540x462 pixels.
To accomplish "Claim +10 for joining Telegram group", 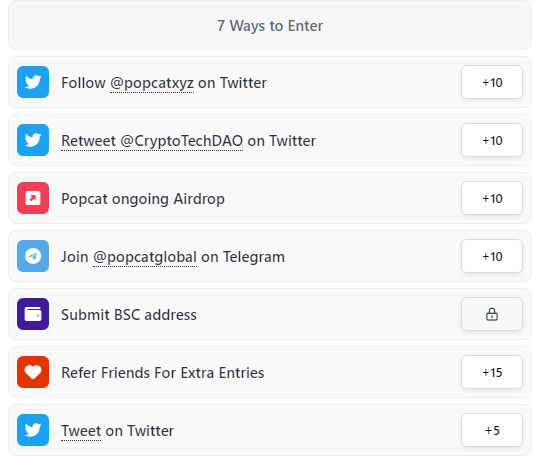I will click(x=492, y=256).
